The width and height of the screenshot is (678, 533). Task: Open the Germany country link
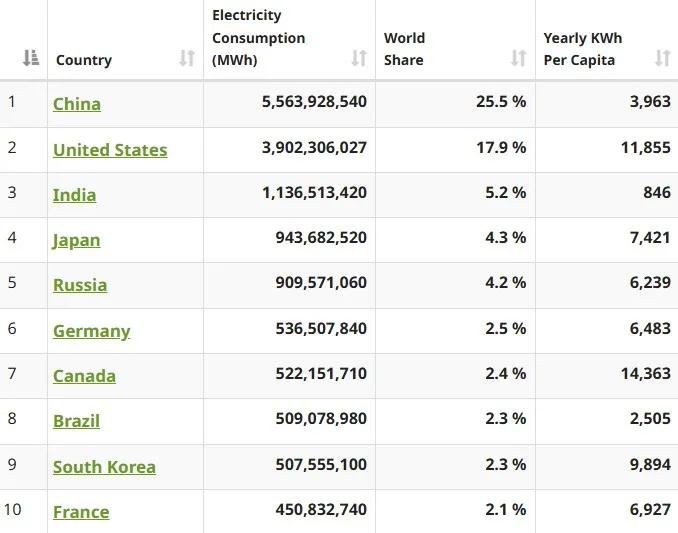(92, 331)
